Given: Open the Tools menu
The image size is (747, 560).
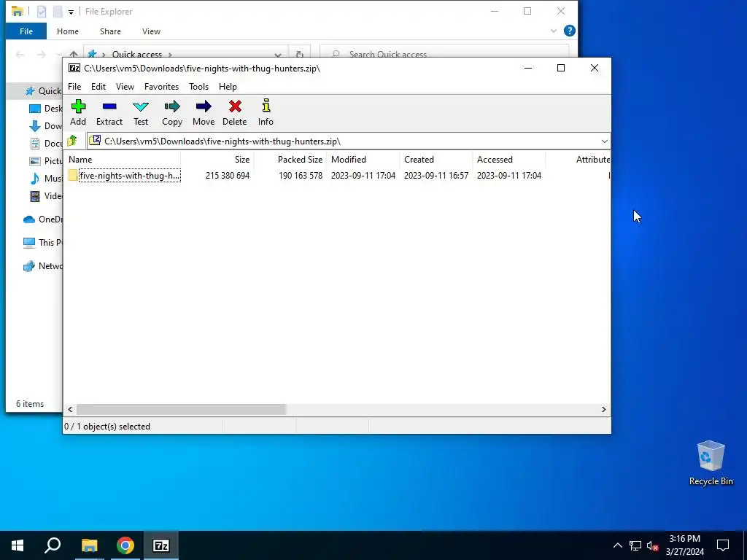Looking at the screenshot, I should (198, 87).
